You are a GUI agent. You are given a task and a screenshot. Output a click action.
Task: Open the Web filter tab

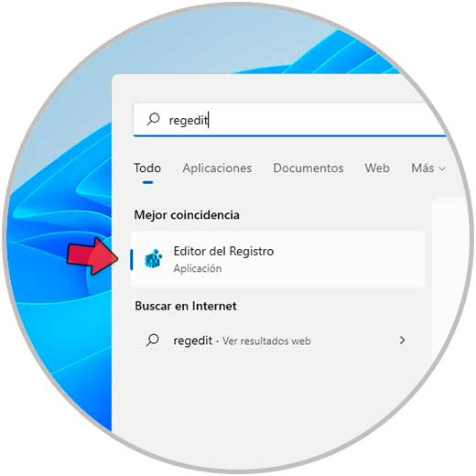click(377, 168)
